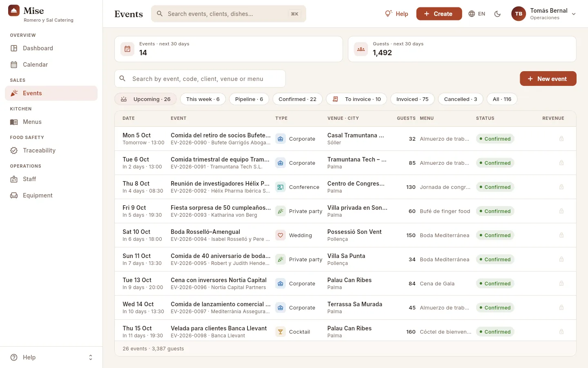This screenshot has height=368, width=588.
Task: Open event Cena con inversores Nortia Capital
Action: 218,280
